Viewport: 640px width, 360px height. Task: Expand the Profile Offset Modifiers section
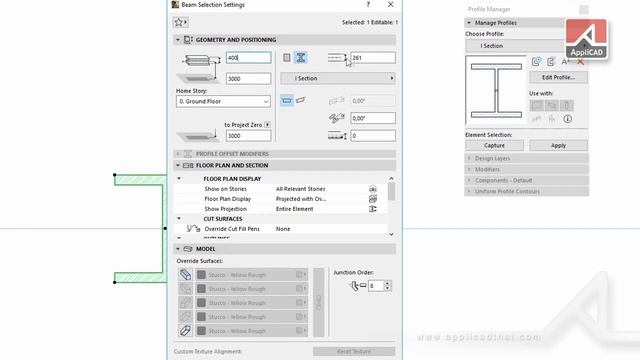(178, 154)
